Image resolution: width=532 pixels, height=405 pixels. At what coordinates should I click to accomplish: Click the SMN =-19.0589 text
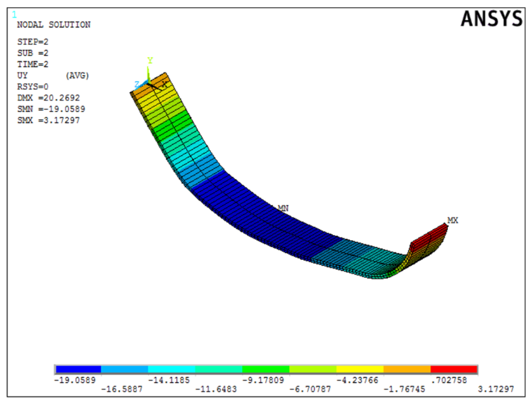51,109
